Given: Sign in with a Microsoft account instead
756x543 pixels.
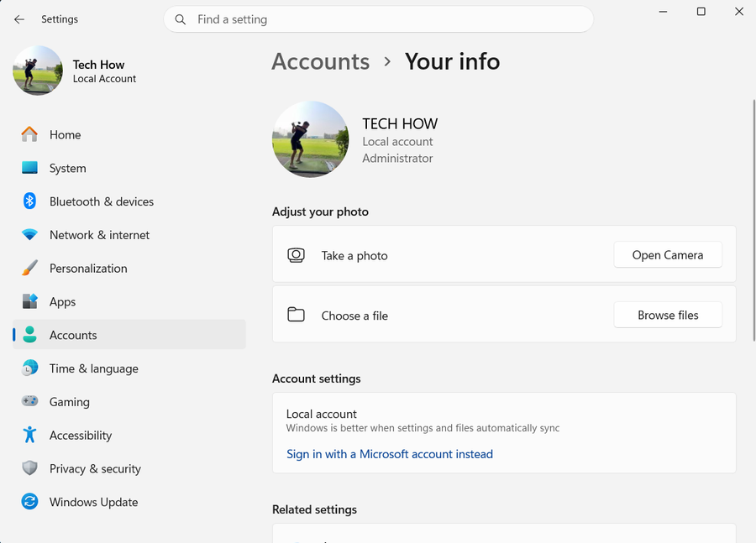Looking at the screenshot, I should click(390, 454).
